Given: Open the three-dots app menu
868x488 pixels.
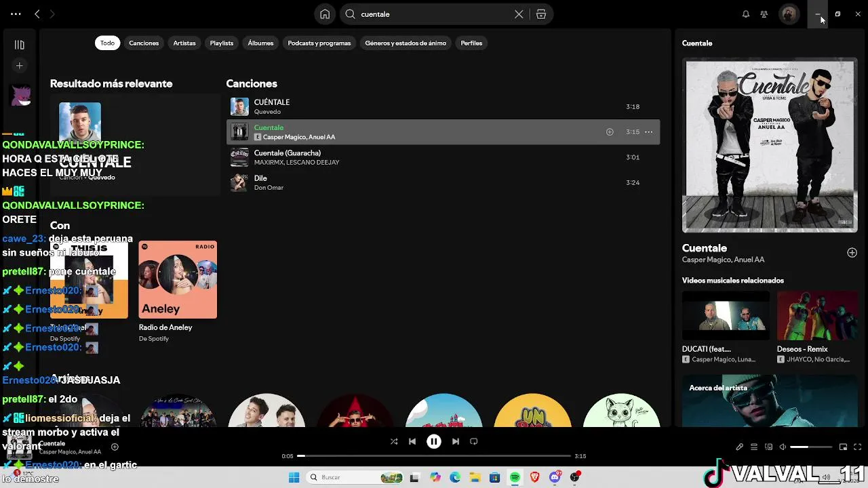Looking at the screenshot, I should 16,14.
